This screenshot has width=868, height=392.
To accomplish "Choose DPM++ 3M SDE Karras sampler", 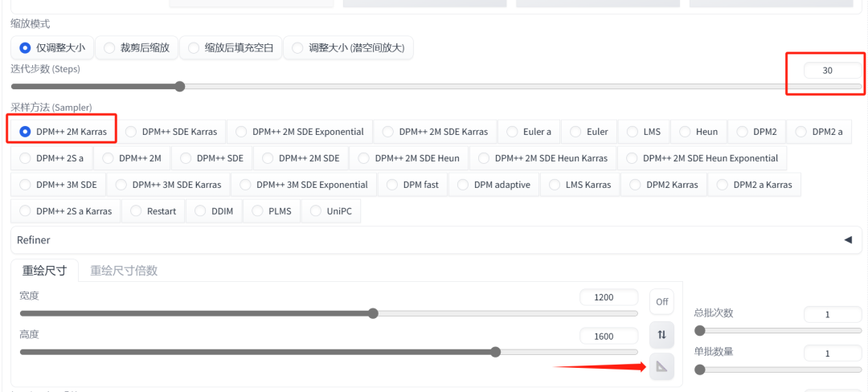I will click(168, 185).
